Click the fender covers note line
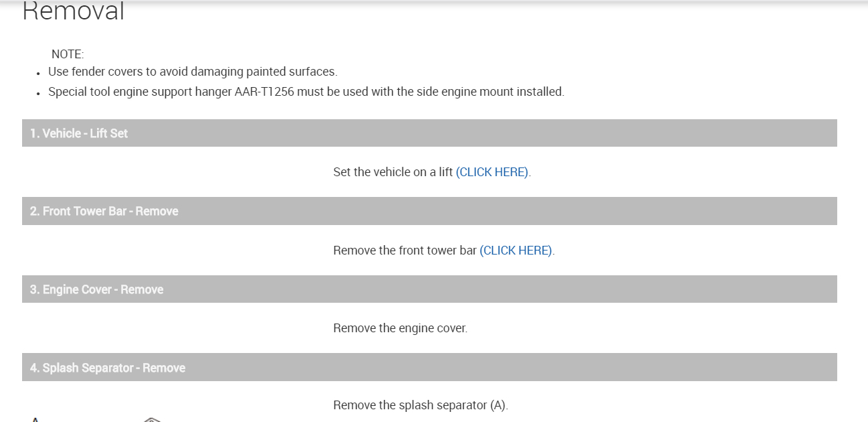Viewport: 868px width, 422px height. coord(192,72)
